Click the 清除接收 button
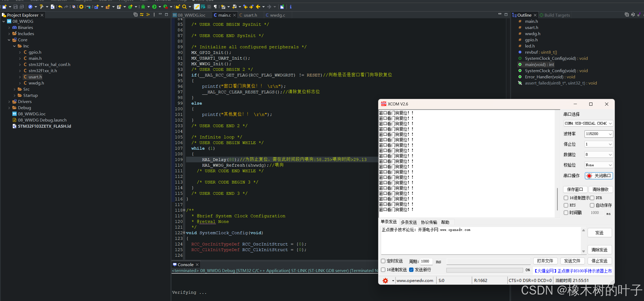The image size is (644, 301). click(x=600, y=189)
